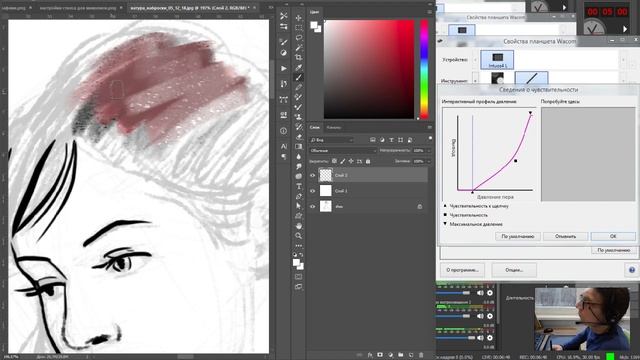The height and width of the screenshot is (360, 640).
Task: Click По умолчанию in sensitivity dialog
Action: tap(518, 236)
